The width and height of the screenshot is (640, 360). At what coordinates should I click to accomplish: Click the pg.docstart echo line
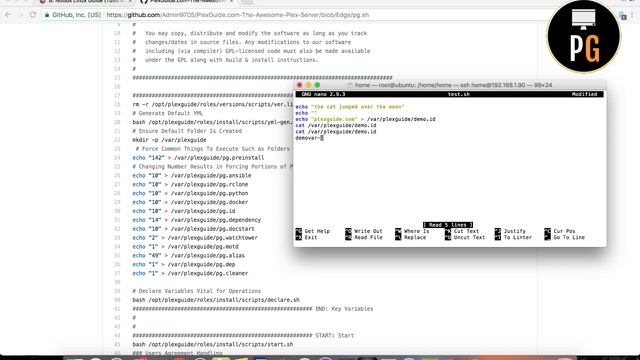click(193, 229)
